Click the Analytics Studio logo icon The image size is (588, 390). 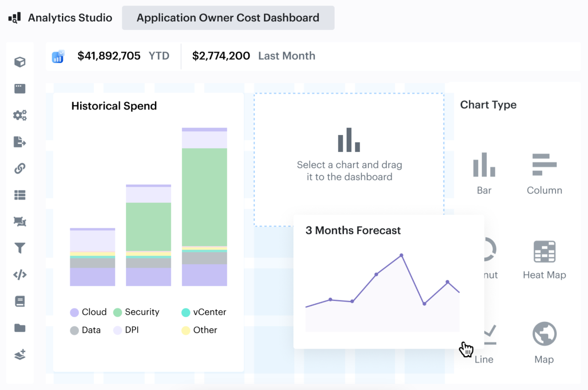click(15, 18)
